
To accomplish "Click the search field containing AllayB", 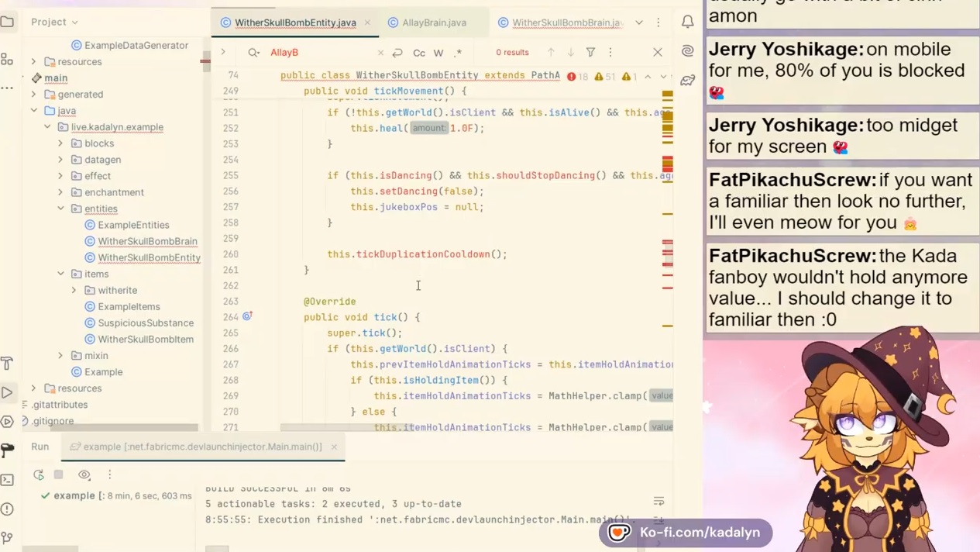I will [322, 53].
